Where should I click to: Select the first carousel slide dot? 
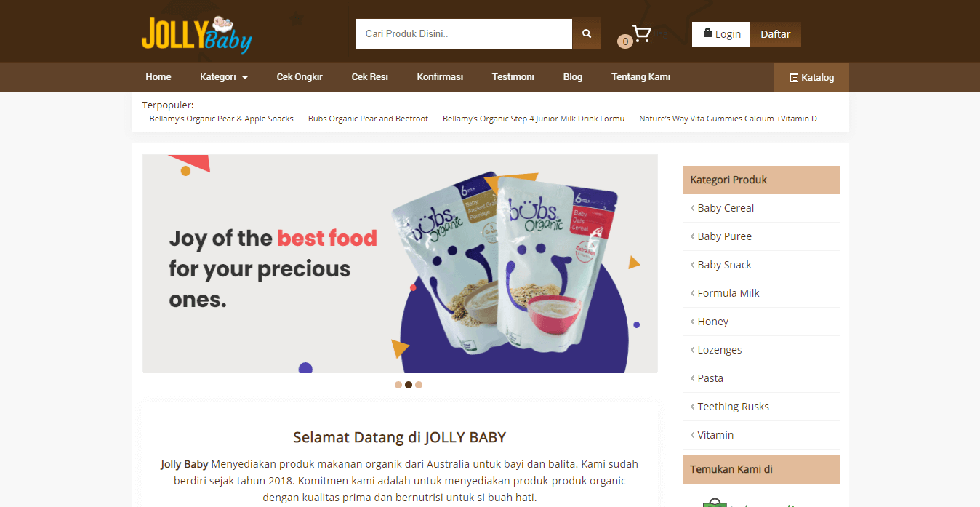coord(398,385)
